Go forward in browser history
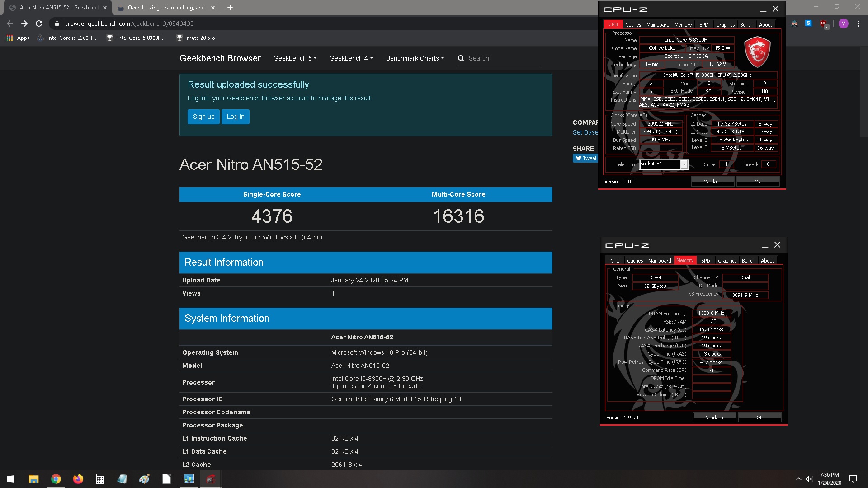This screenshot has height=488, width=868. pos(24,23)
